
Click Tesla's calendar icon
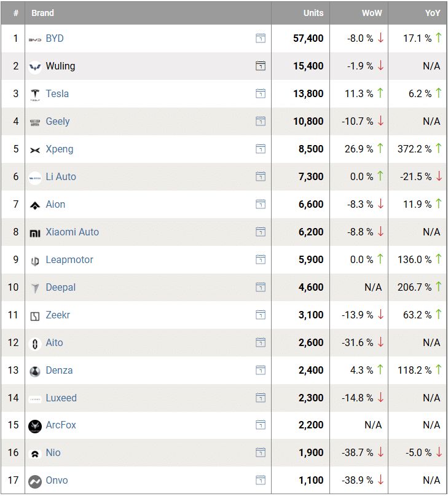click(x=261, y=93)
